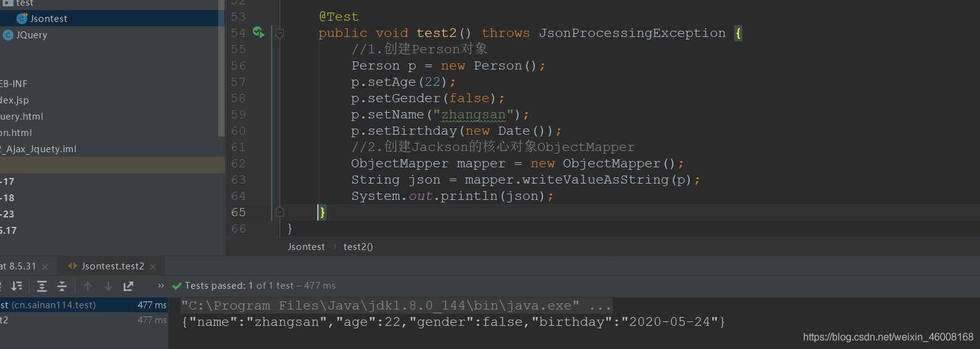This screenshot has height=349, width=980.
Task: Click the green Tests passed checkmark
Action: click(177, 286)
